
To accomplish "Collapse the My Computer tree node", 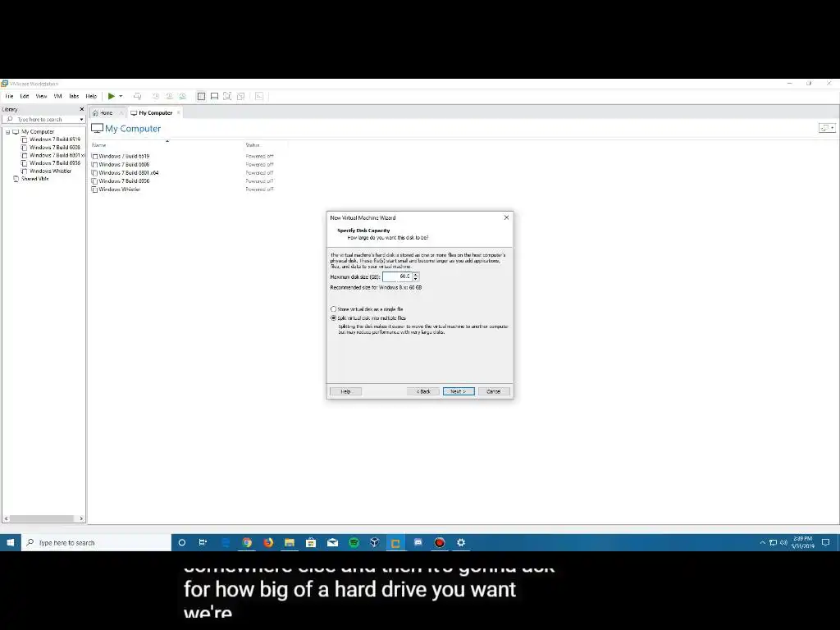I will (x=7, y=132).
